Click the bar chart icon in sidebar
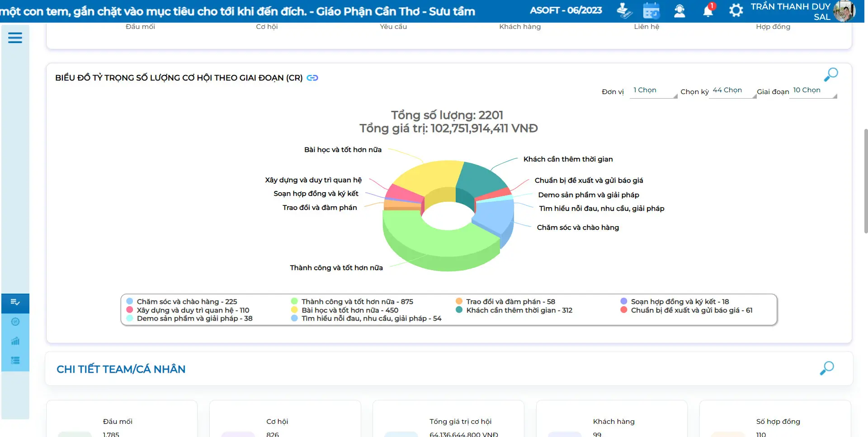 tap(15, 341)
